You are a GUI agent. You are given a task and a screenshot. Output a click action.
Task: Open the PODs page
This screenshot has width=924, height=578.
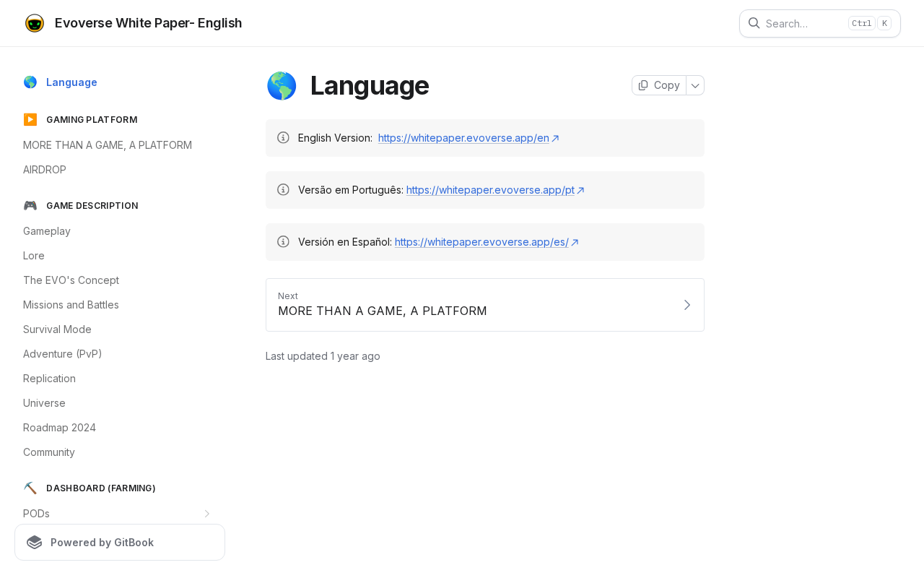(36, 514)
